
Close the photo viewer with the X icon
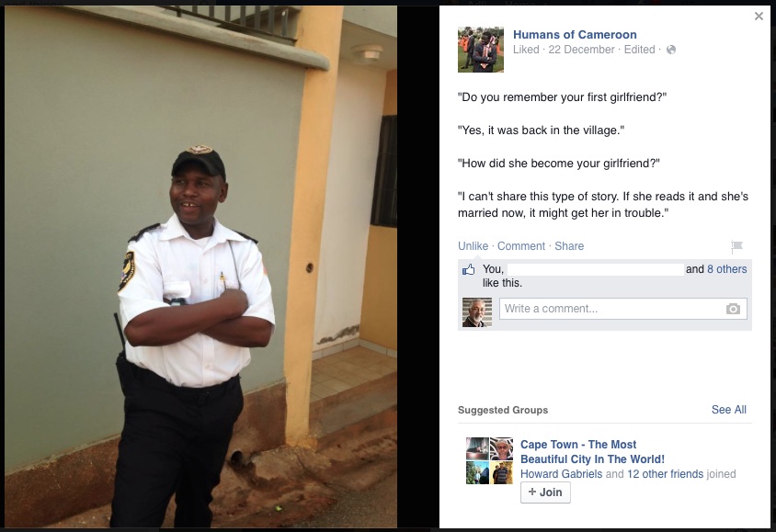(x=759, y=17)
